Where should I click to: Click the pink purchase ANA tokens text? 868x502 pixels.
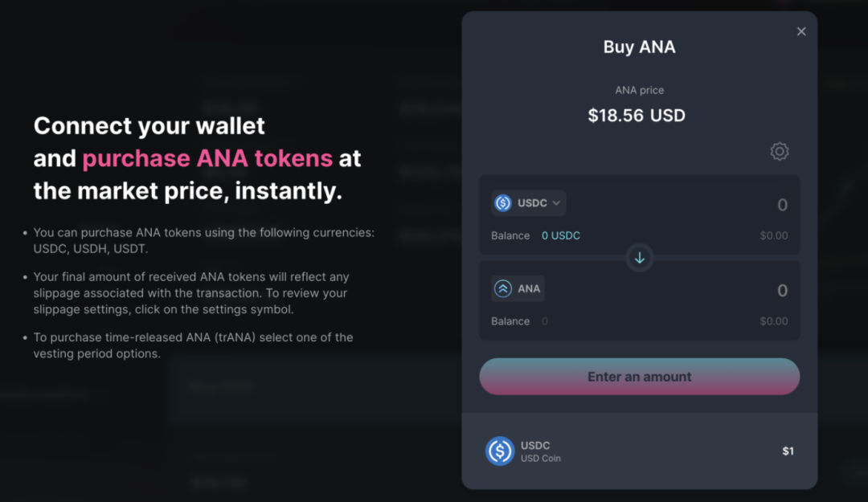point(207,158)
